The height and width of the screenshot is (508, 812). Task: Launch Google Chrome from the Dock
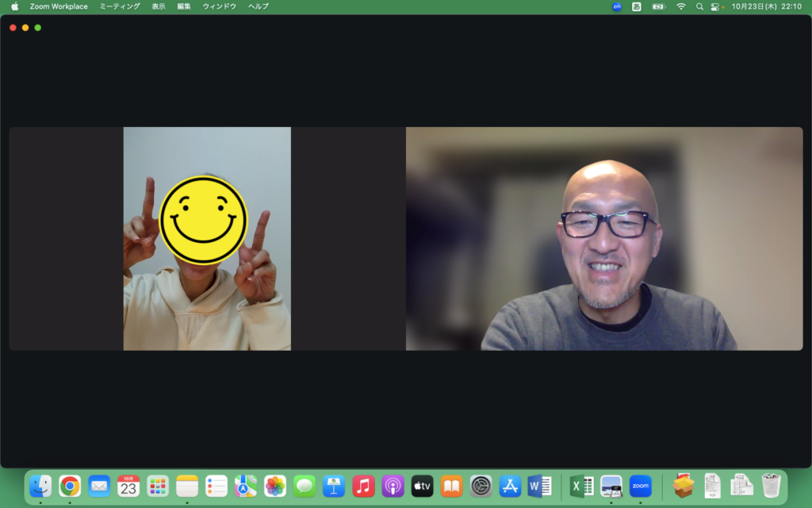[70, 486]
